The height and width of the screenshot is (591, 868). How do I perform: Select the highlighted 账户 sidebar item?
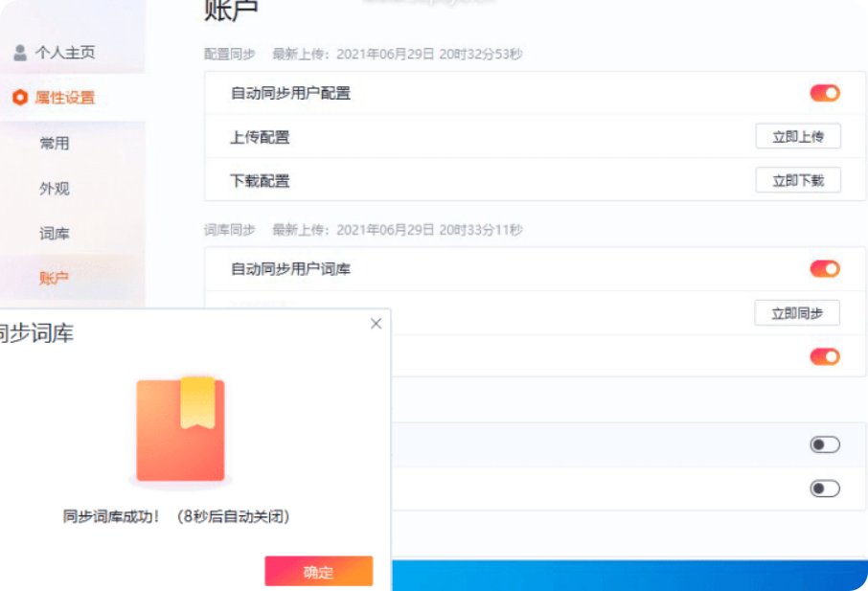55,279
